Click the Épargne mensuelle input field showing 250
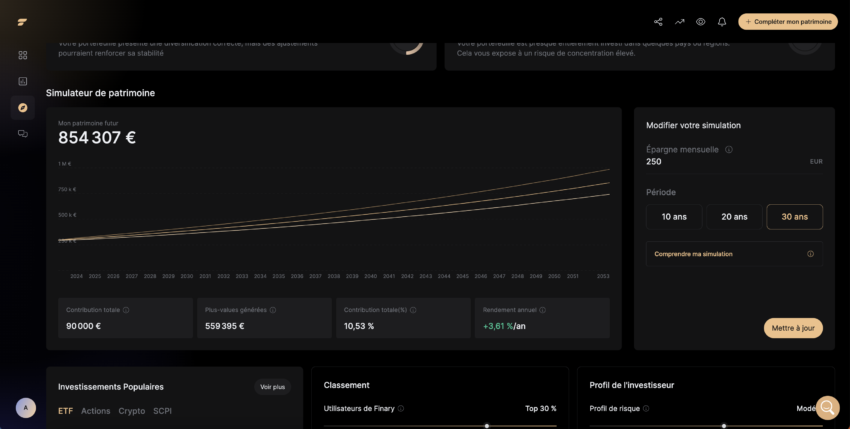Image resolution: width=850 pixels, height=429 pixels. tap(734, 162)
